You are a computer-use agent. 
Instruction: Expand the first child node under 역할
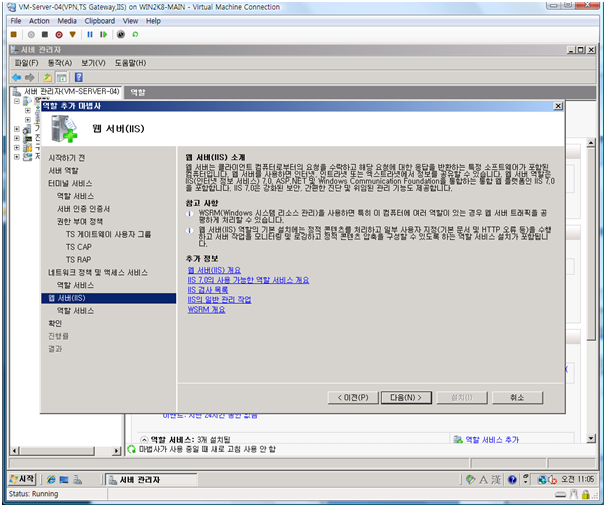click(27, 110)
